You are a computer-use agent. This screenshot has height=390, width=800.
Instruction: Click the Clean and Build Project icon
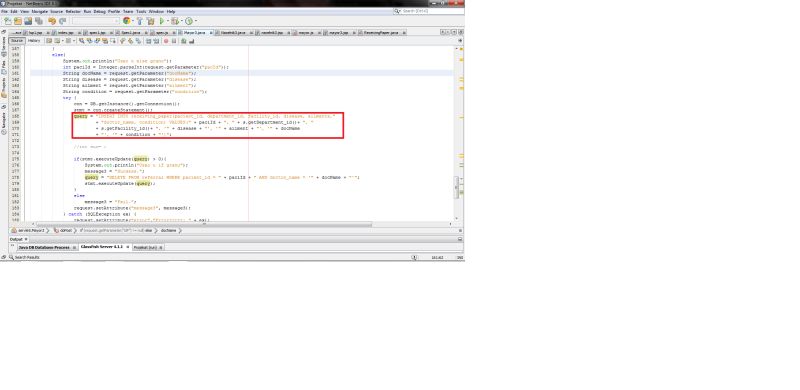pos(151,21)
